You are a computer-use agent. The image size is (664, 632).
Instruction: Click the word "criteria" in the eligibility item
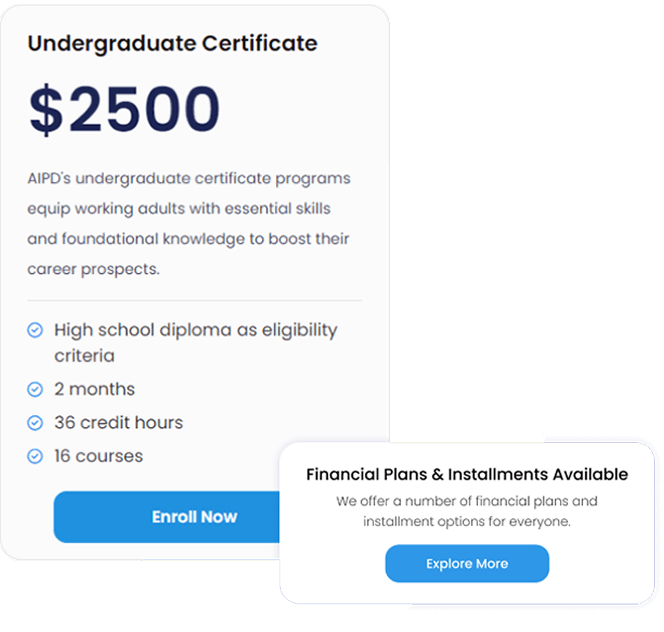click(x=84, y=356)
